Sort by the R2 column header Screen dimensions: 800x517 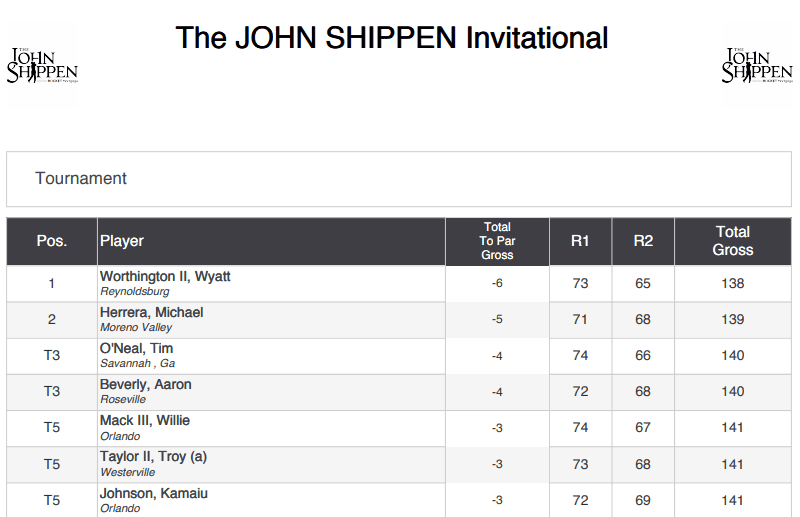[643, 241]
